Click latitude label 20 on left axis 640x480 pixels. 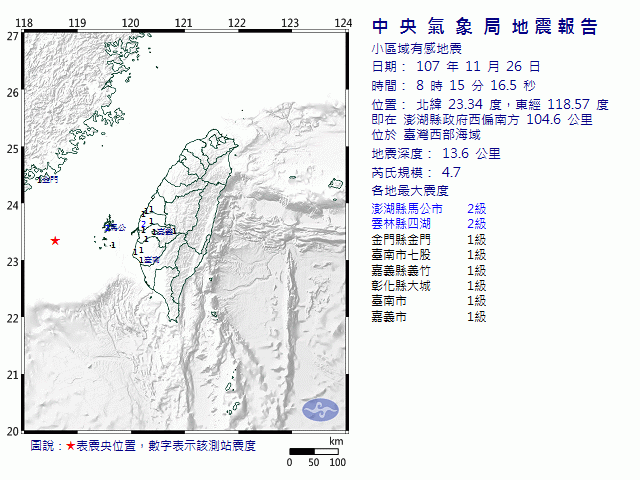pos(13,431)
